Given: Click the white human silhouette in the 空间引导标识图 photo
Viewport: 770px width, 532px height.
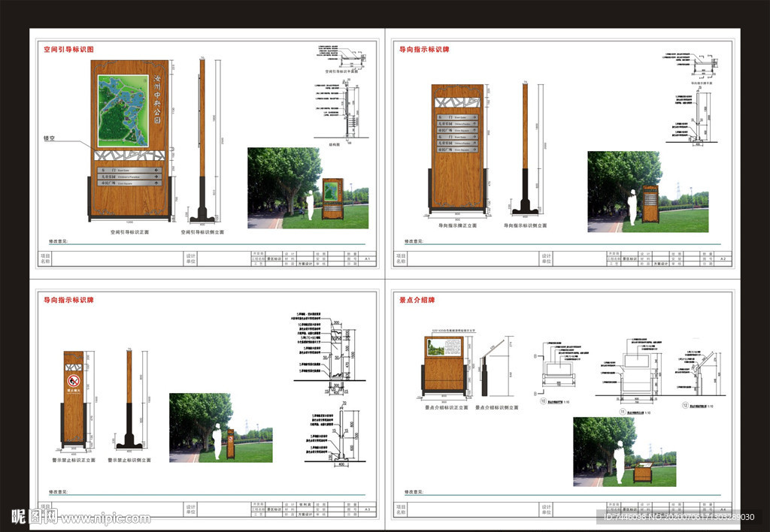Looking at the screenshot, I should (309, 205).
